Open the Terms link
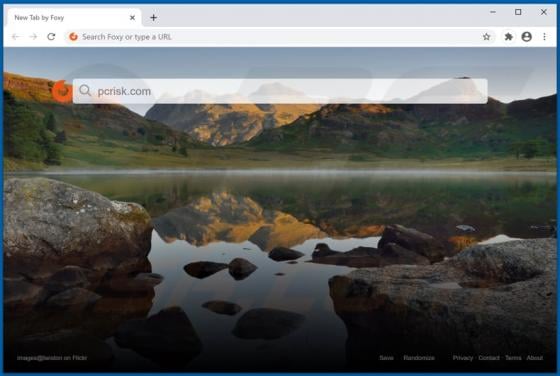This screenshot has width=560, height=376. point(513,358)
